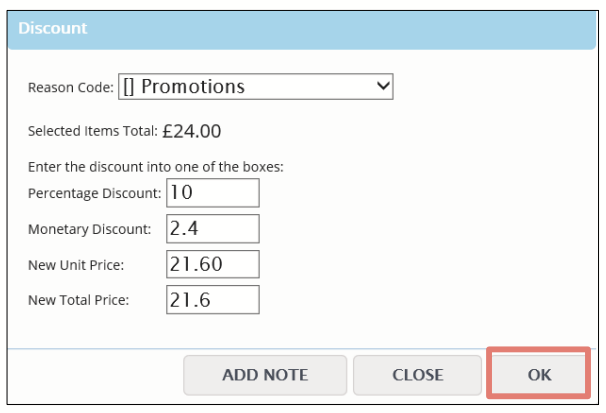Click the ADD NOTE button
Image resolution: width=606 pixels, height=413 pixels.
265,375
